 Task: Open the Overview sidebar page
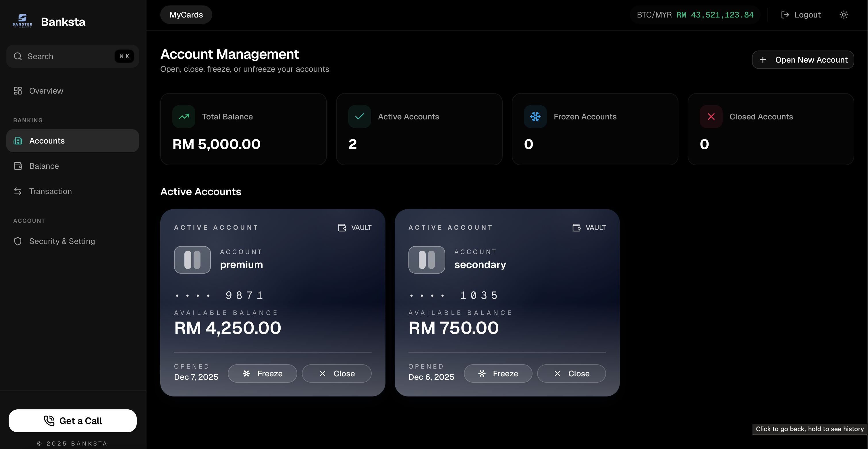[46, 91]
